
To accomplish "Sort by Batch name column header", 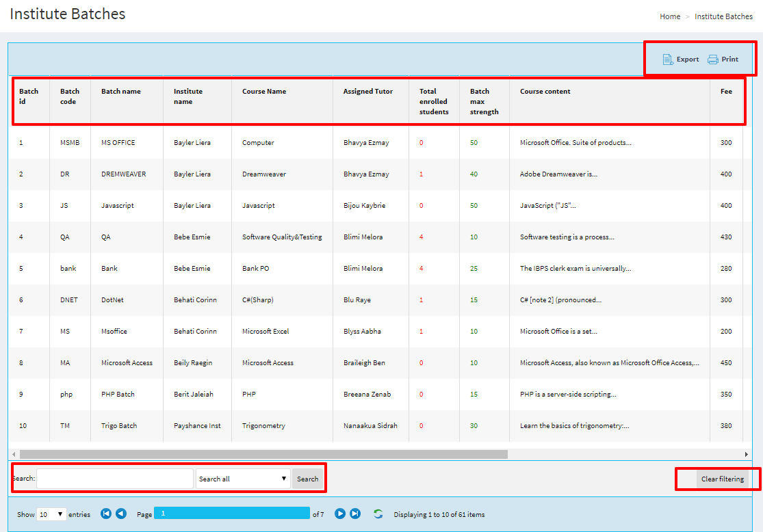I will point(121,92).
